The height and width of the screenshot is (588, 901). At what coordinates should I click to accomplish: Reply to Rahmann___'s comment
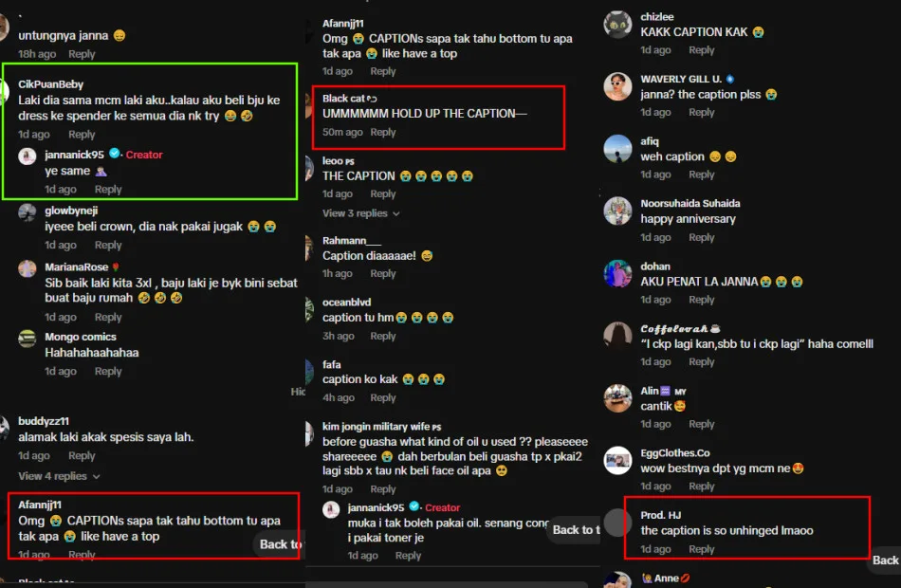coord(383,273)
